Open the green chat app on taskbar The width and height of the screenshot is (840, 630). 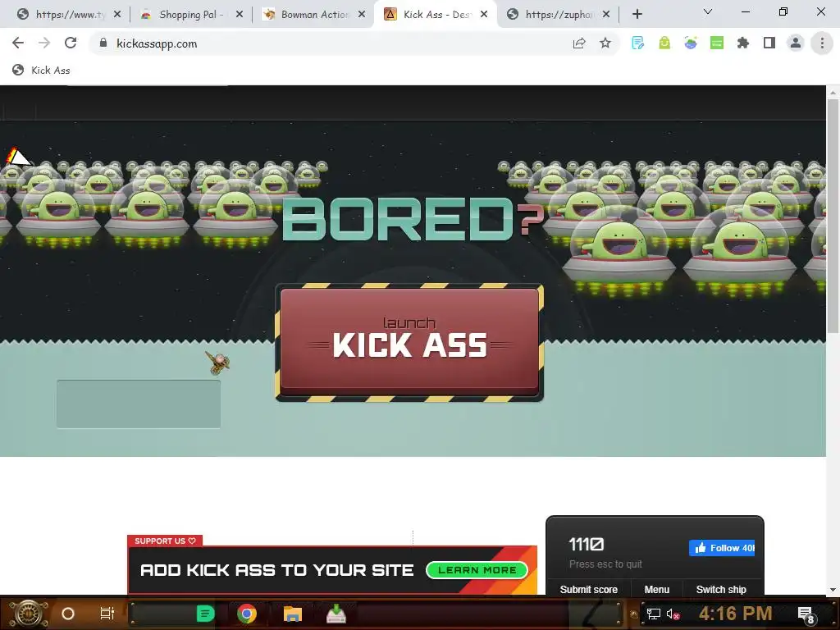(205, 614)
